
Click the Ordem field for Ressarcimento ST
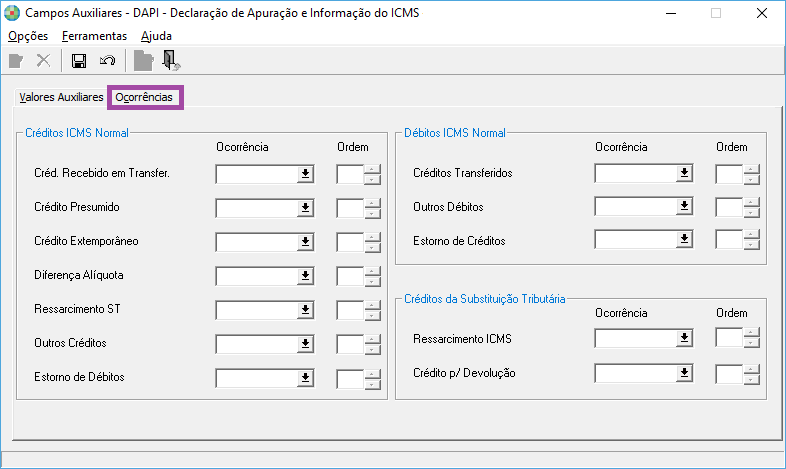click(x=349, y=310)
